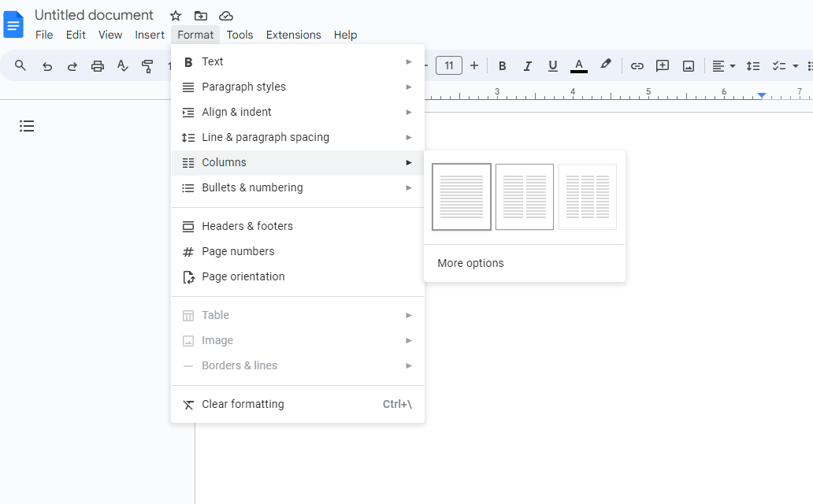Click More options under column layouts
813x504 pixels.
point(470,263)
